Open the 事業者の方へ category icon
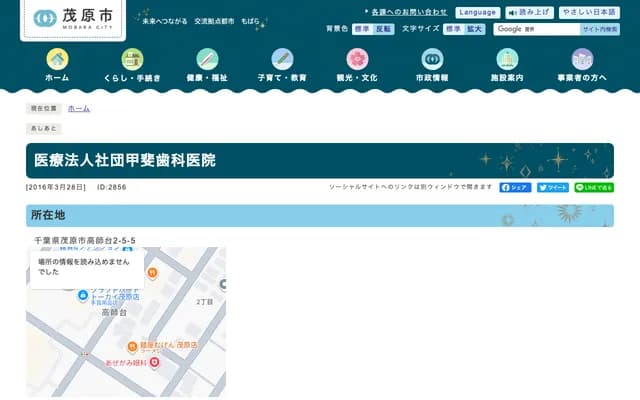Viewport: 640px width, 400px height. (x=582, y=59)
